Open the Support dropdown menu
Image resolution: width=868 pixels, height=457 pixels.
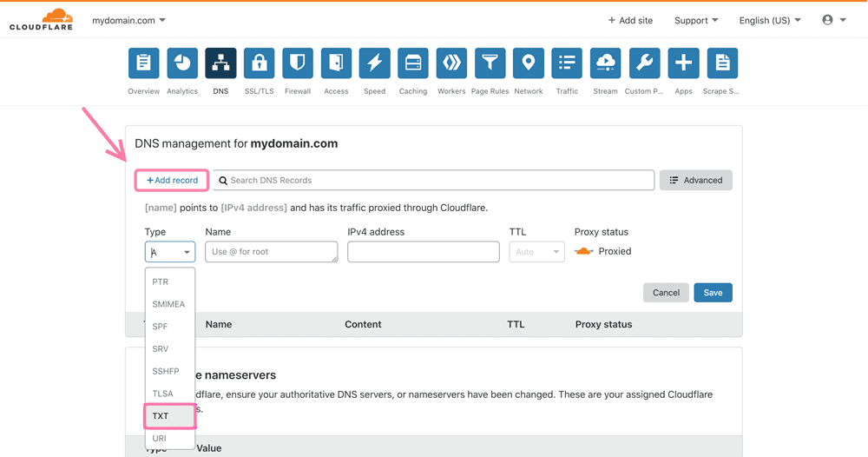(x=696, y=21)
